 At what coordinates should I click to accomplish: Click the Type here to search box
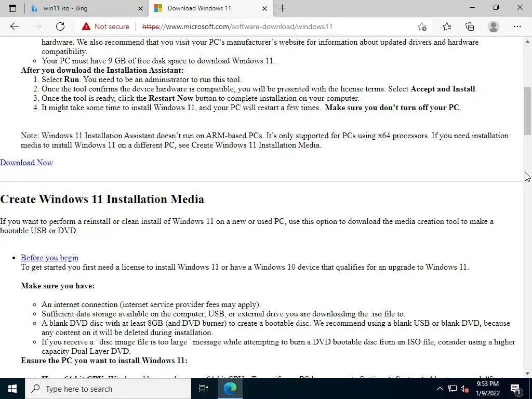tap(108, 389)
